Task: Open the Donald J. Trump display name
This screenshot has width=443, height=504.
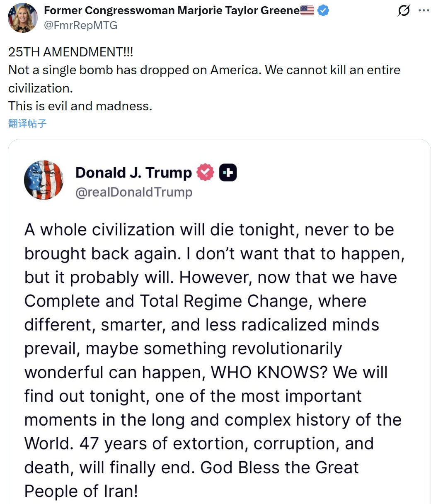Action: coord(133,173)
